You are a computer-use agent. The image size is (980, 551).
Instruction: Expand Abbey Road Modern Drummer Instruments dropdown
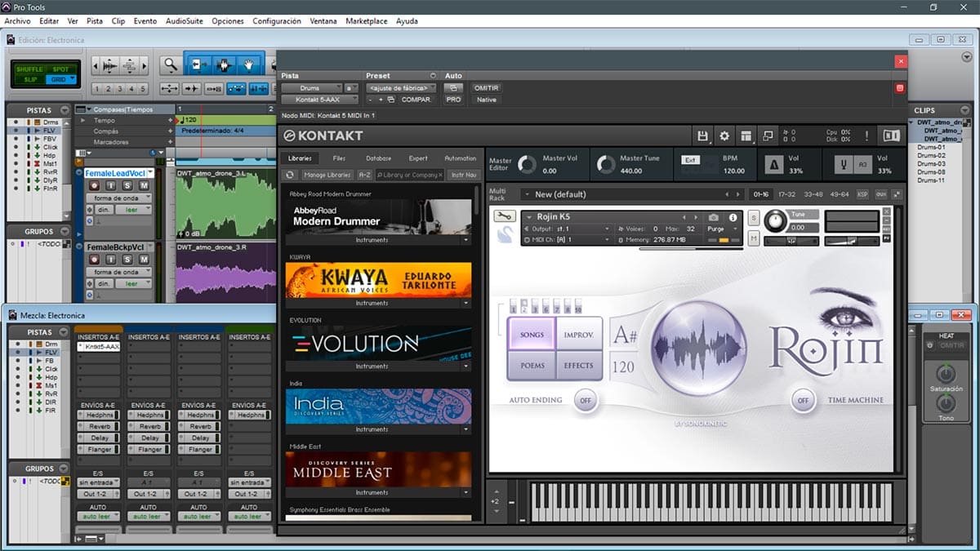[467, 241]
